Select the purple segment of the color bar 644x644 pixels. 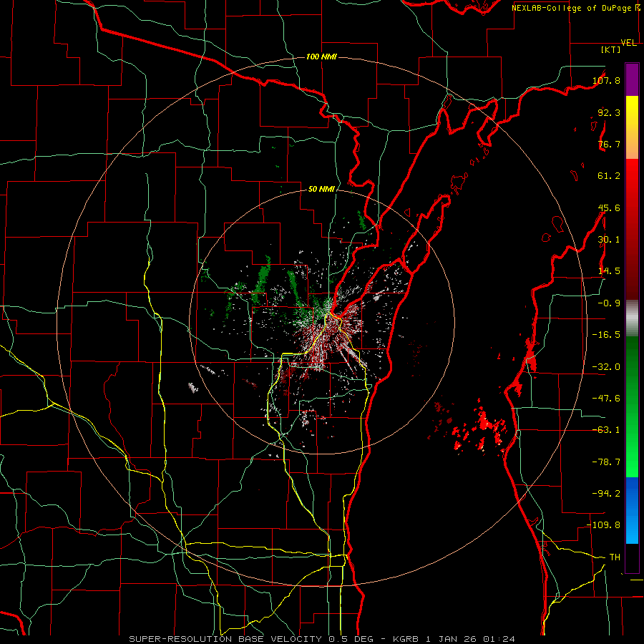pyautogui.click(x=632, y=80)
